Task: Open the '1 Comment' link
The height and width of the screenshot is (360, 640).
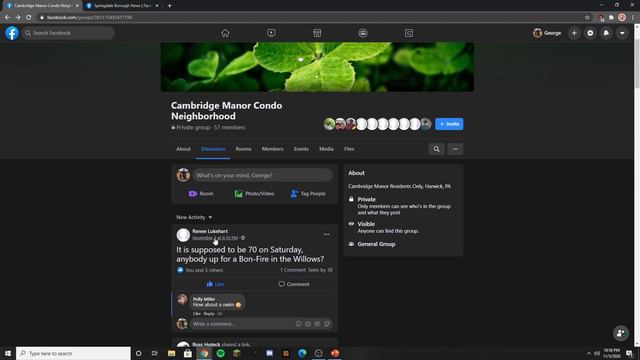Action: coord(293,270)
